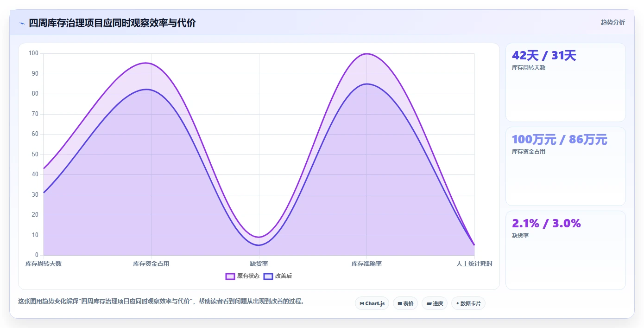Open the 100万元 / 86万元 data card

pos(566,167)
